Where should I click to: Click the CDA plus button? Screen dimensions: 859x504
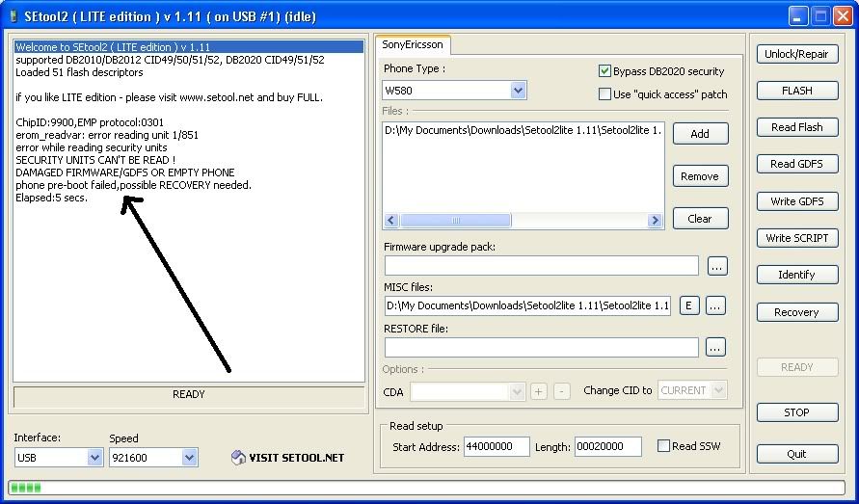[x=539, y=391]
